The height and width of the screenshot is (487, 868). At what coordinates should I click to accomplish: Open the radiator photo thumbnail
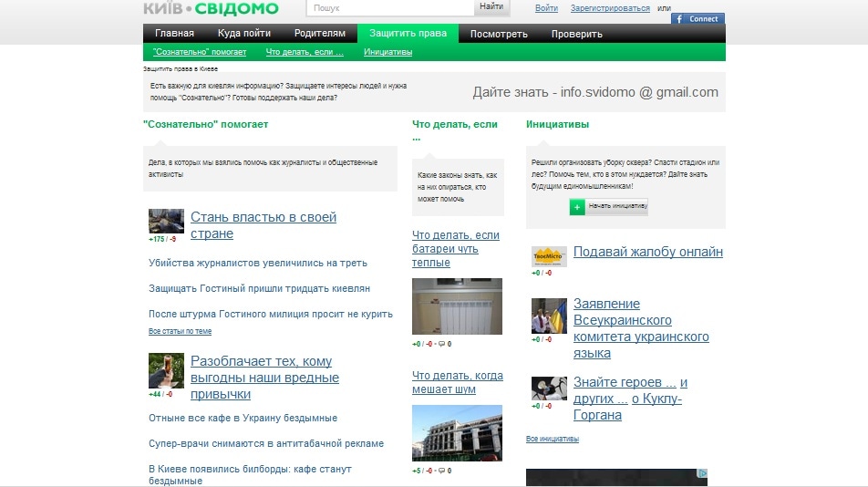(x=457, y=307)
